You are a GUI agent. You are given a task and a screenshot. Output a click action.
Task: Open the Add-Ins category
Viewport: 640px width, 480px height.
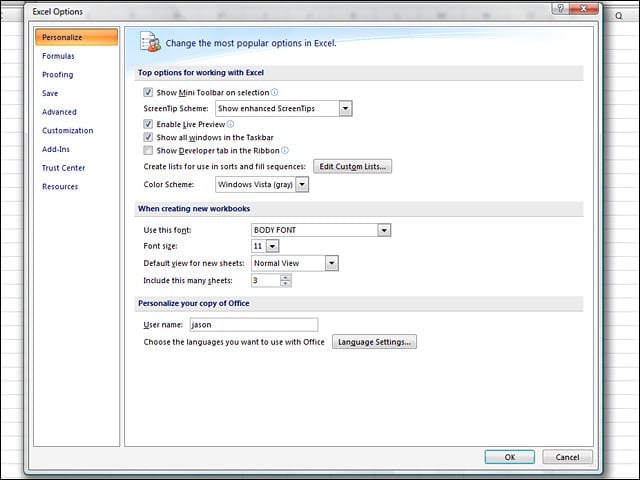tap(56, 149)
